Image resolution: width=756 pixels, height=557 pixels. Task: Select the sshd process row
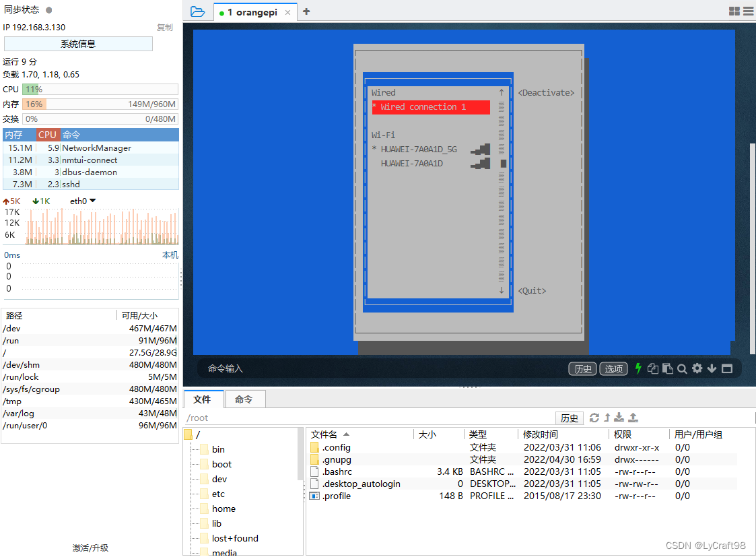click(91, 185)
